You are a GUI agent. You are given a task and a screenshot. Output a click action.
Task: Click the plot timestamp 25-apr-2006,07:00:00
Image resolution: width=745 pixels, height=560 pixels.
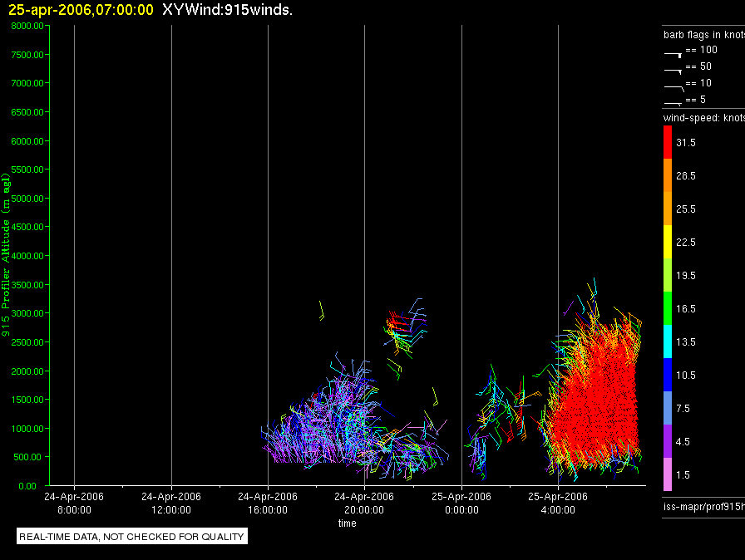coord(81,9)
